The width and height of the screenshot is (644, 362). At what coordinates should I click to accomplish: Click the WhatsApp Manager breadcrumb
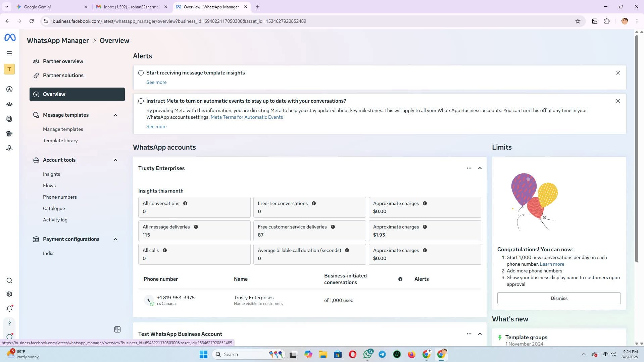click(58, 41)
